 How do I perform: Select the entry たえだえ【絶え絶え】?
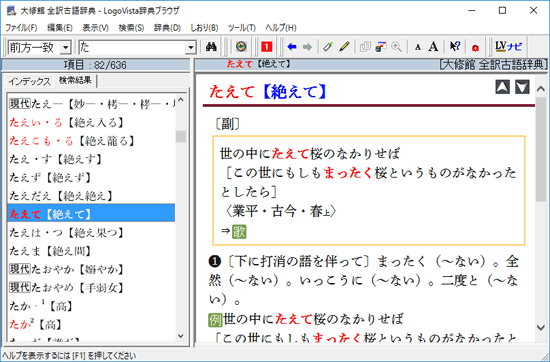91,196
